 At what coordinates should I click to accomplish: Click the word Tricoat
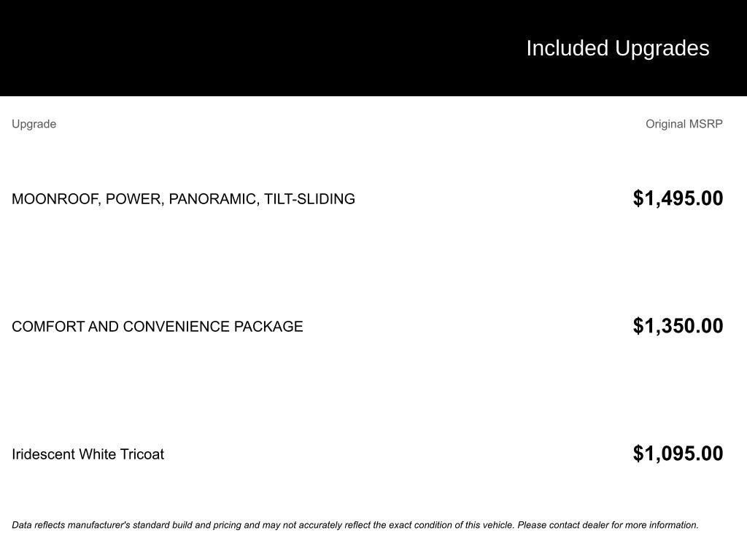[142, 454]
